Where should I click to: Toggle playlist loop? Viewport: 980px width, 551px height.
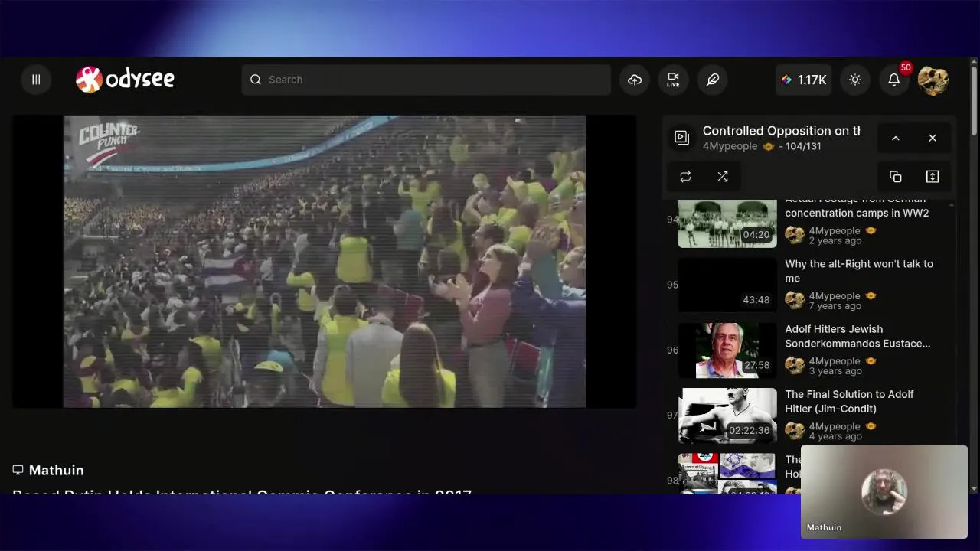685,177
